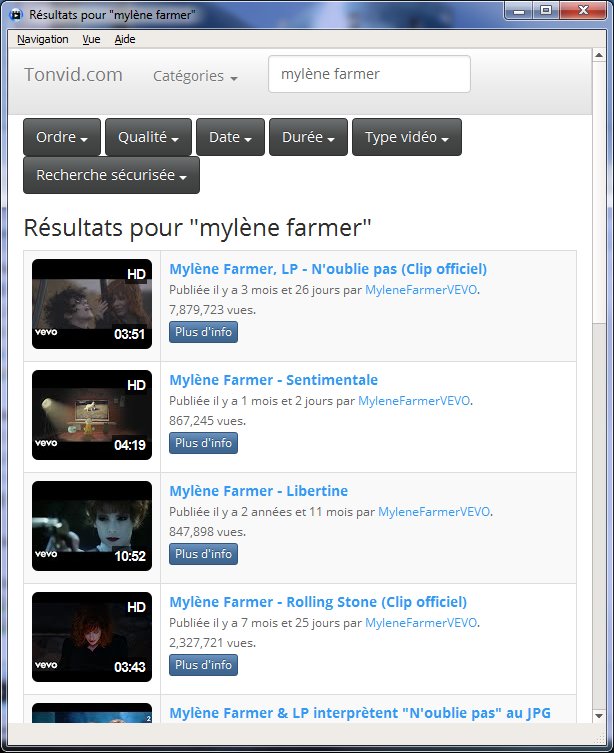This screenshot has width=614, height=753.
Task: Open the Sentimentale video thumbnail
Action: point(92,415)
